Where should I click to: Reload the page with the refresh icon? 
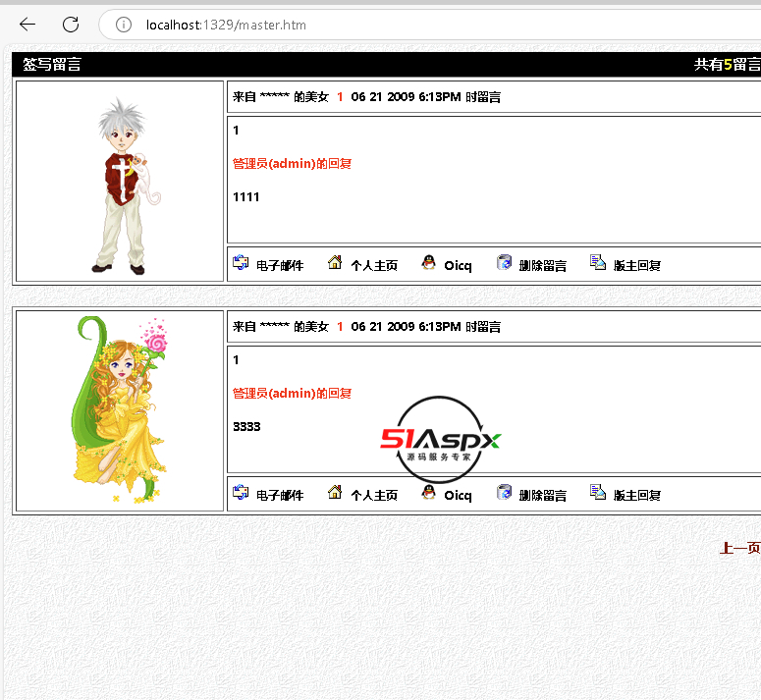71,25
